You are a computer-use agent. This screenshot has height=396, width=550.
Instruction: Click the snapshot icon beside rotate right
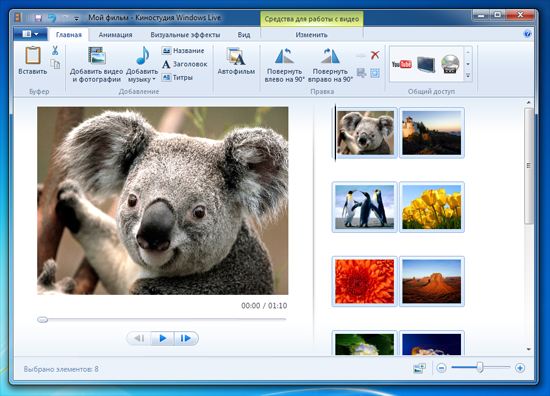(x=361, y=73)
